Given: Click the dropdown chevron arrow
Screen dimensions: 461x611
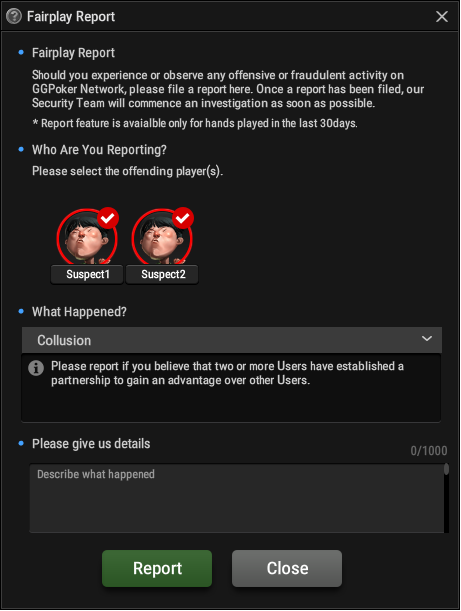Looking at the screenshot, I should click(x=427, y=339).
